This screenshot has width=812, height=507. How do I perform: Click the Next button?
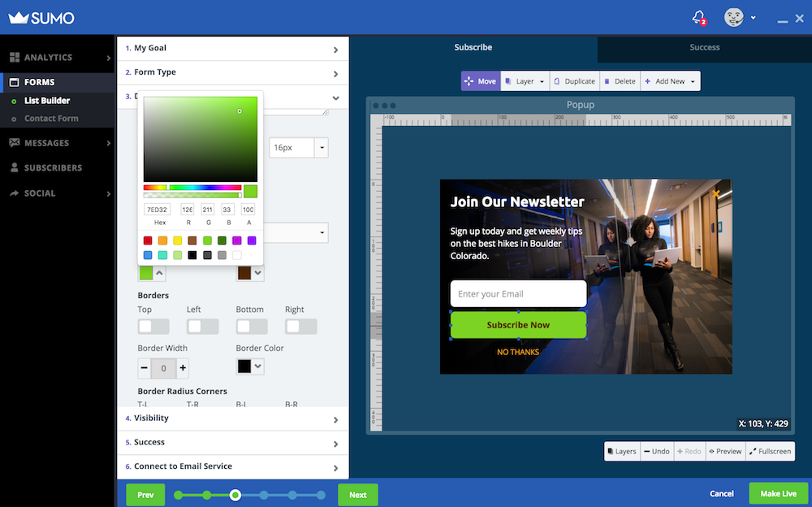[358, 495]
